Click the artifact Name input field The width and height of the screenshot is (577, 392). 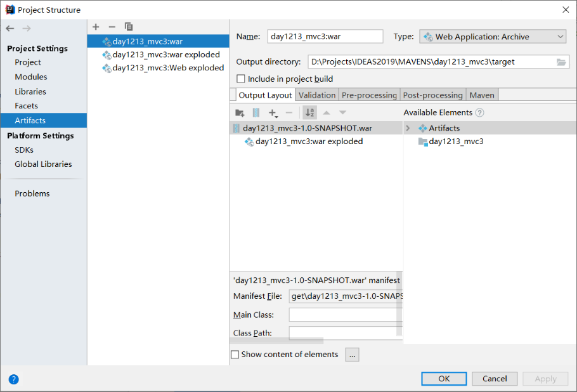pyautogui.click(x=325, y=36)
